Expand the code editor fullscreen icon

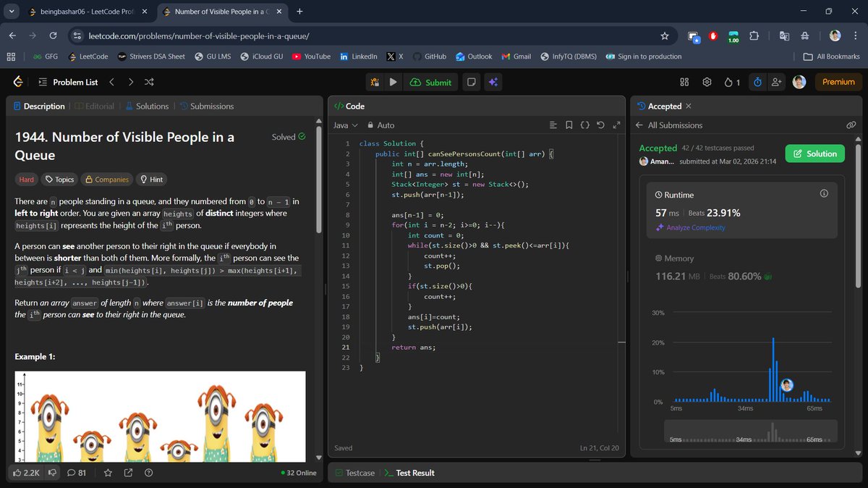(x=616, y=125)
